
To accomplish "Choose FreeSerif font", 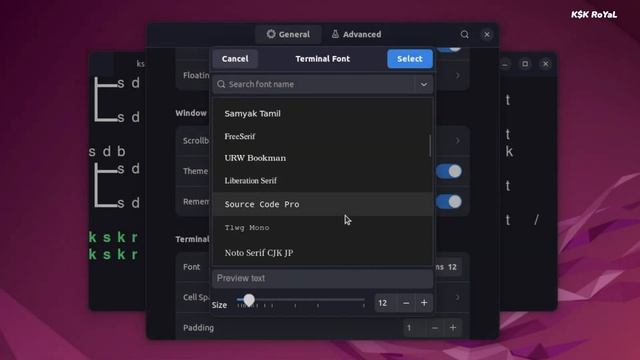I will pyautogui.click(x=322, y=136).
